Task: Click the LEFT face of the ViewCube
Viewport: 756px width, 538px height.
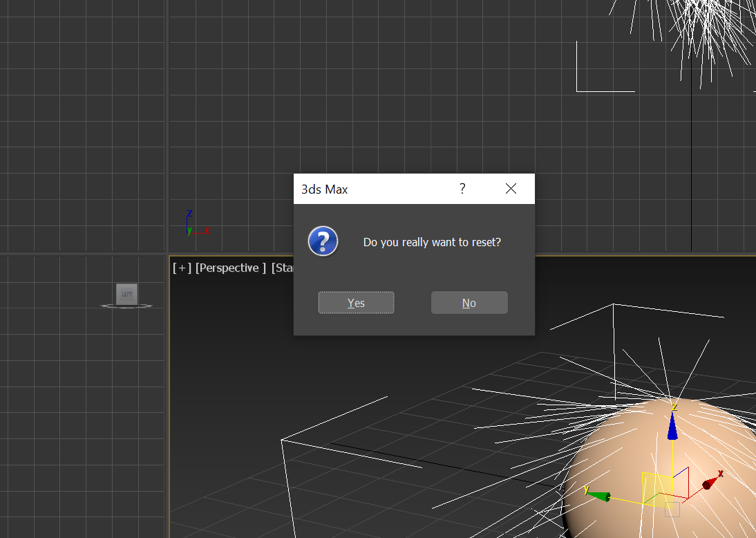Action: point(126,293)
